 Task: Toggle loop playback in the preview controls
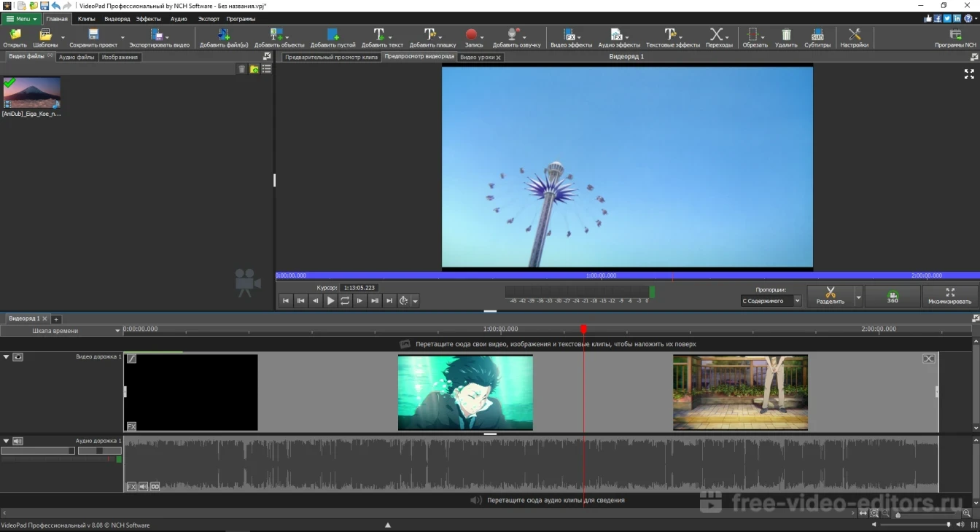345,300
